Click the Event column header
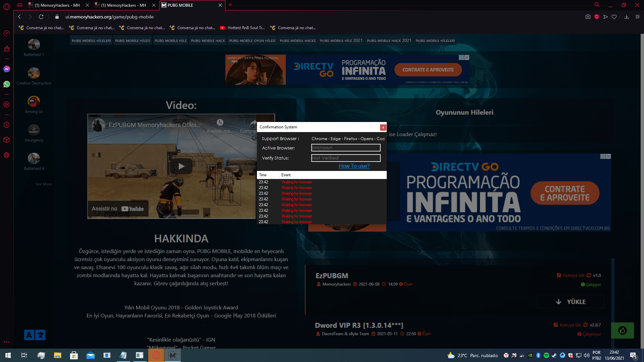This screenshot has height=362, width=644. (x=333, y=175)
